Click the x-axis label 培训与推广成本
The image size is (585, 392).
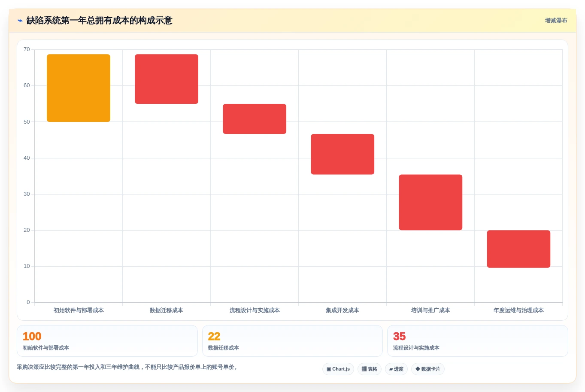pos(430,310)
